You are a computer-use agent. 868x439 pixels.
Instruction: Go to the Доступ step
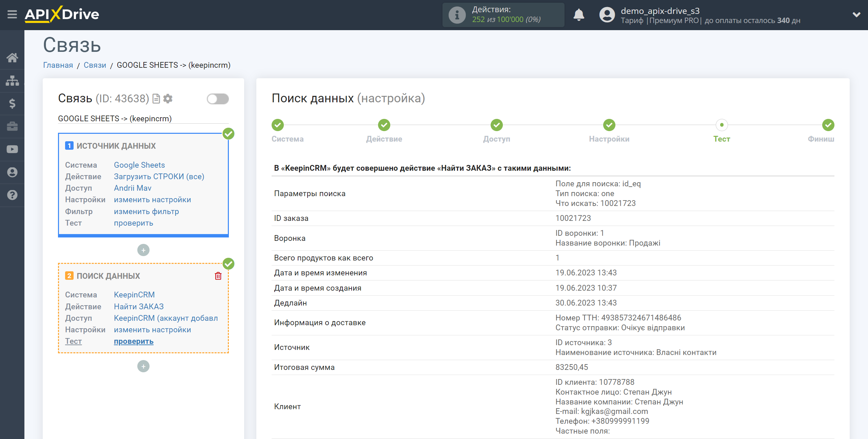[x=497, y=125]
